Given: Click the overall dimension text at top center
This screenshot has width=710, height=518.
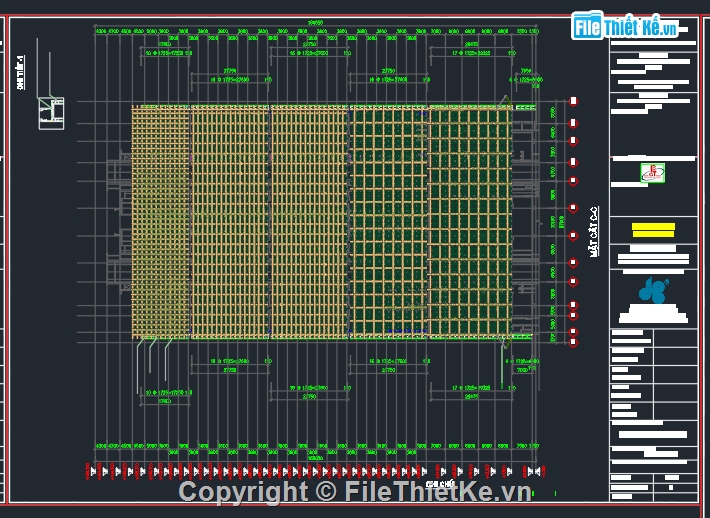Looking at the screenshot, I should pyautogui.click(x=316, y=22).
